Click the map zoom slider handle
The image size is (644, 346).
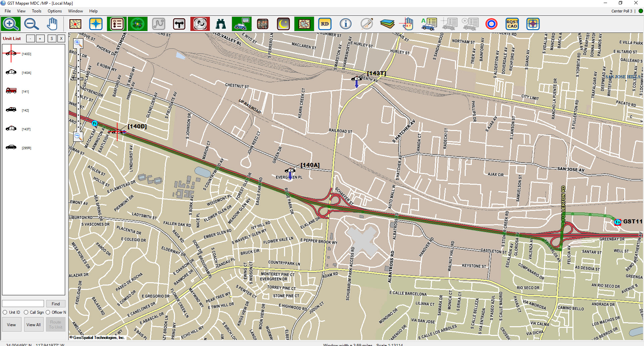click(x=78, y=79)
